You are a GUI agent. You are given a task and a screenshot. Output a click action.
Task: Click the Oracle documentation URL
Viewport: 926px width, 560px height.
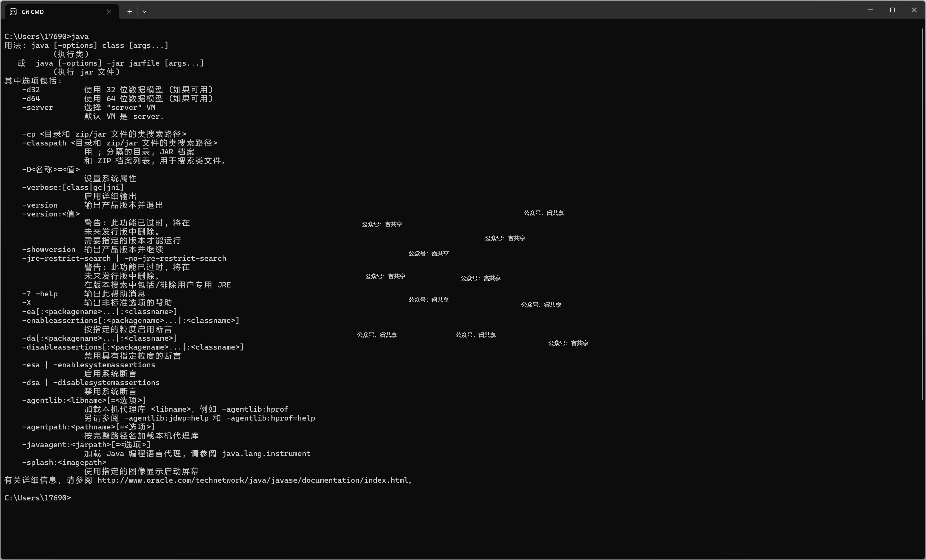click(253, 480)
